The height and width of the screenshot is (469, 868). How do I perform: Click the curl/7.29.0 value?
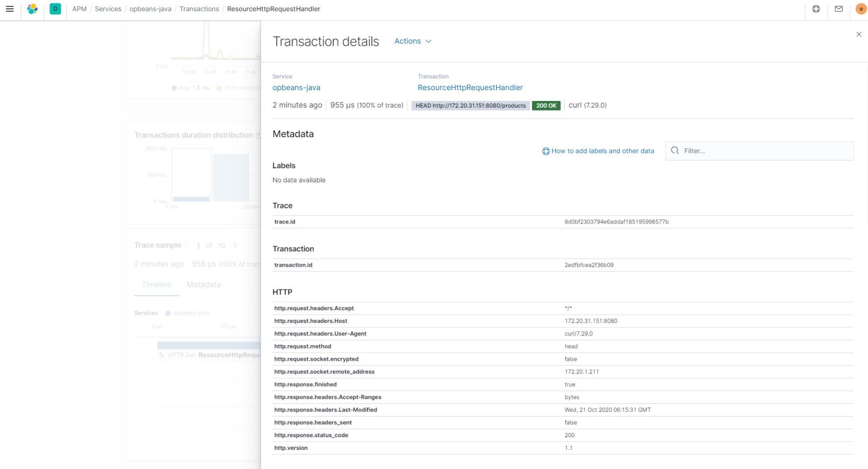coord(579,334)
